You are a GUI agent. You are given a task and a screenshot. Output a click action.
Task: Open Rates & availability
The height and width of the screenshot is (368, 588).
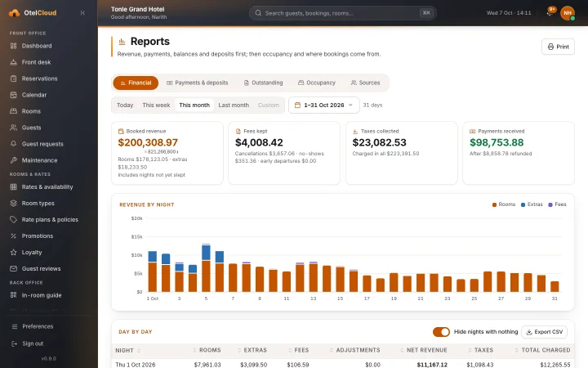[x=49, y=187]
